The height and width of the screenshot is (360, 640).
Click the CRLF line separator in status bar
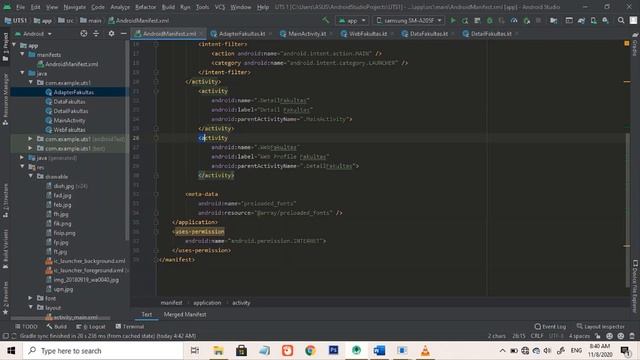click(537, 336)
